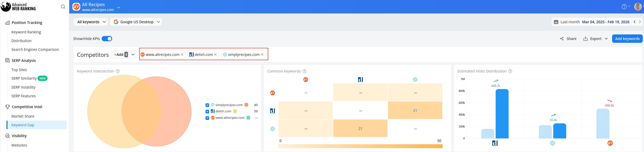Click delish.com yellow legend swatch
The image size is (644, 152).
click(x=235, y=111)
